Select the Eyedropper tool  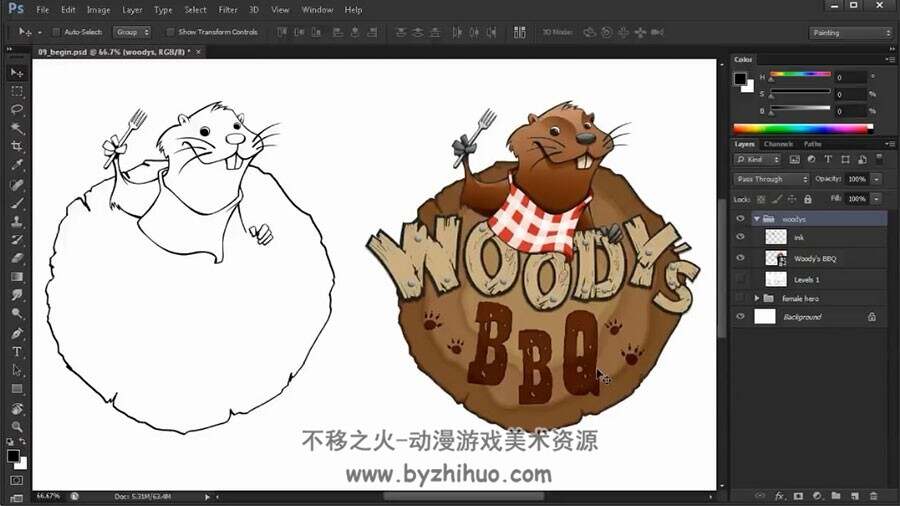coord(17,165)
